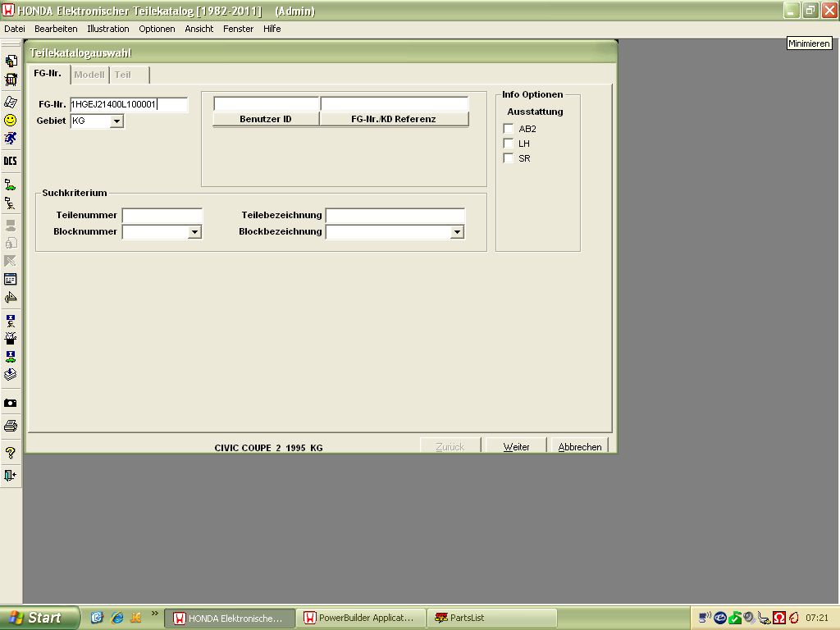Switch to the Modell tab

(x=89, y=75)
